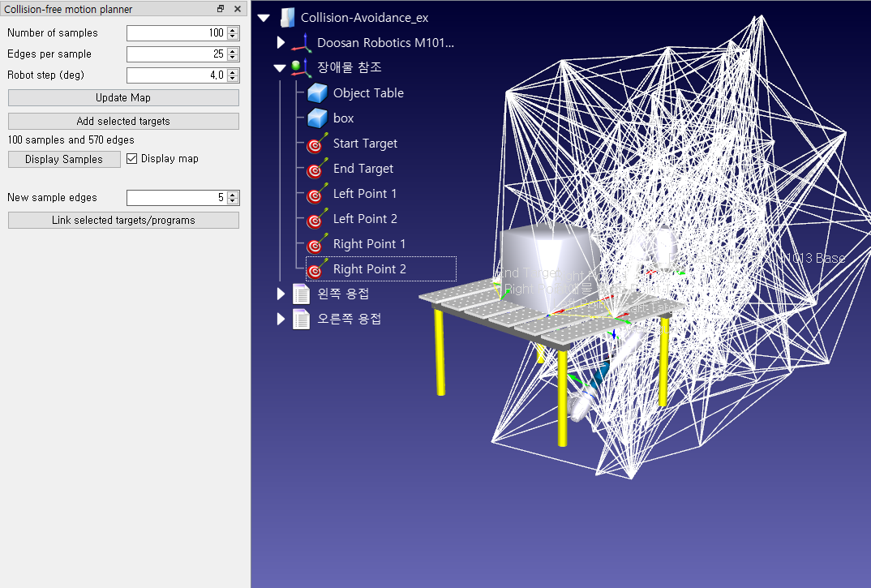
Task: Click the Right Point 1 target icon
Action: click(x=317, y=244)
